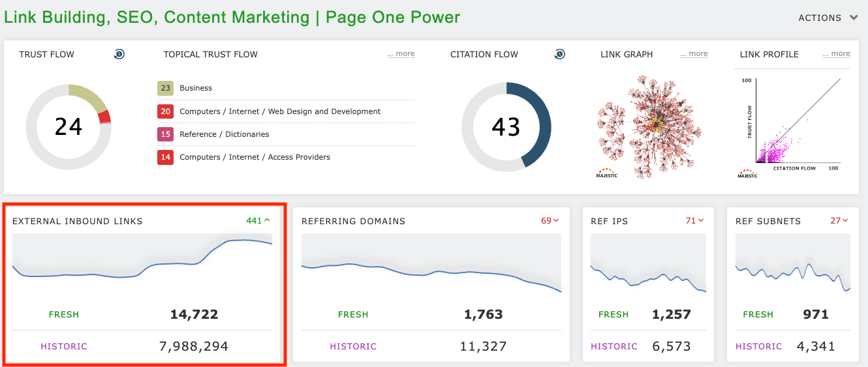This screenshot has width=868, height=367.
Task: Click the Citation Flow history clock icon
Action: tap(559, 54)
